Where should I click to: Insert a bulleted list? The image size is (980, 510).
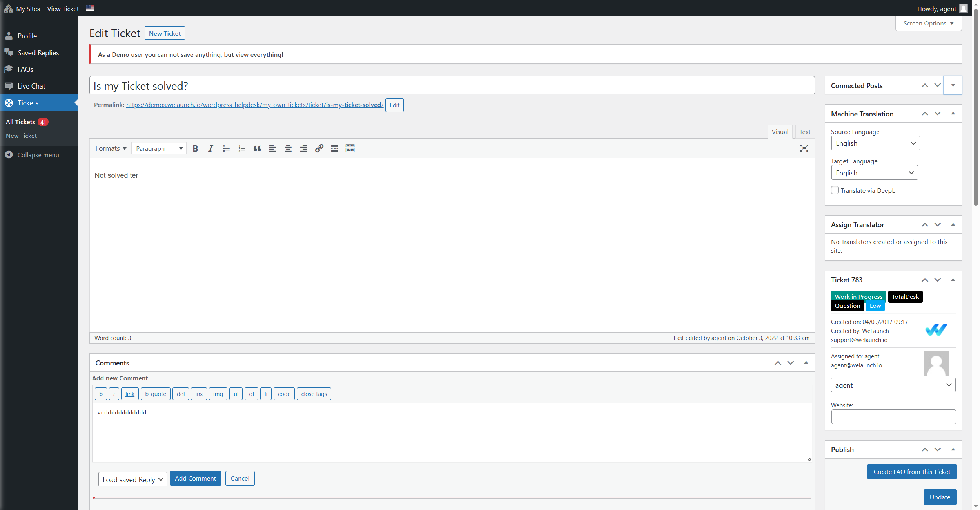point(226,148)
